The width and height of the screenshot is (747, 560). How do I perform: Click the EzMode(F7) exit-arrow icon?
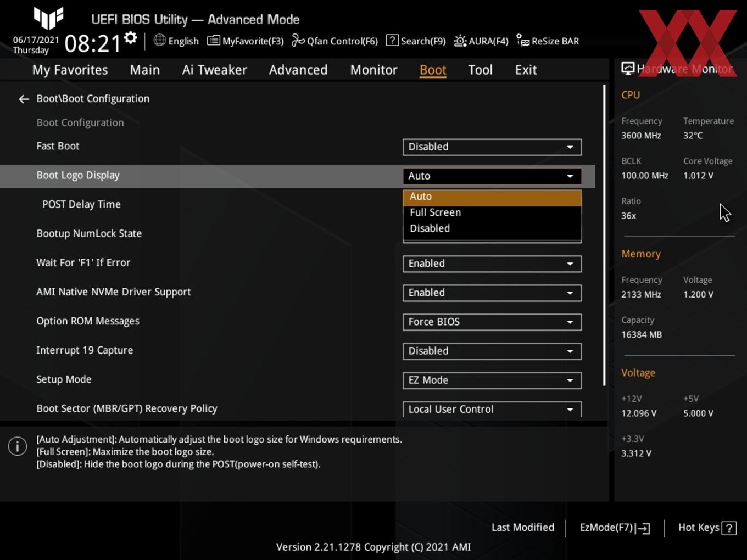point(643,528)
